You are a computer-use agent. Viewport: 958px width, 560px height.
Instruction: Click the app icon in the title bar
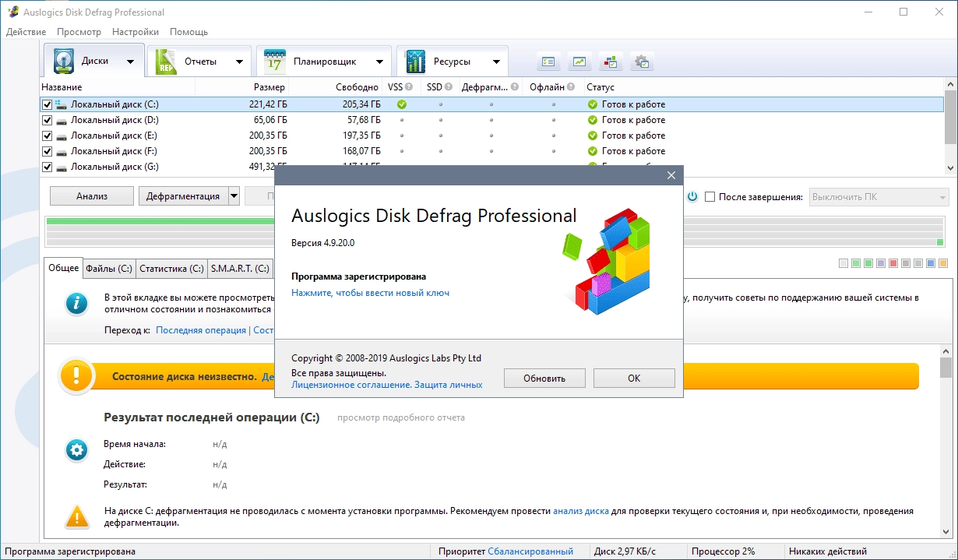click(12, 12)
